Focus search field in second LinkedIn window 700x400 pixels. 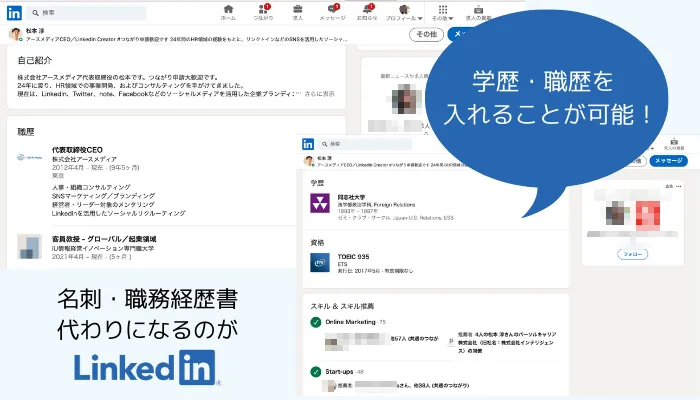click(365, 144)
